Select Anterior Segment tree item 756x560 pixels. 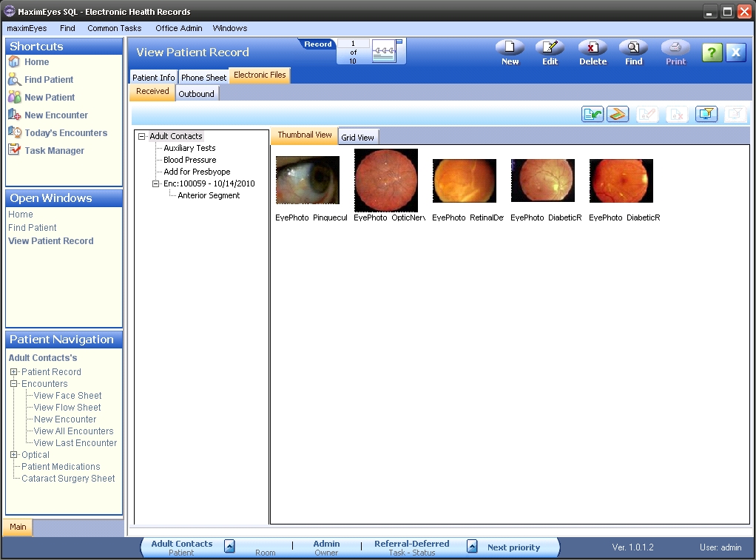pos(209,195)
